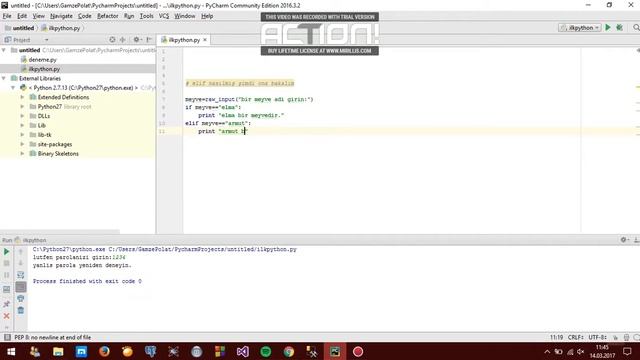Open the VCS menu
This screenshot has height=360, width=640.
pyautogui.click(x=164, y=16)
